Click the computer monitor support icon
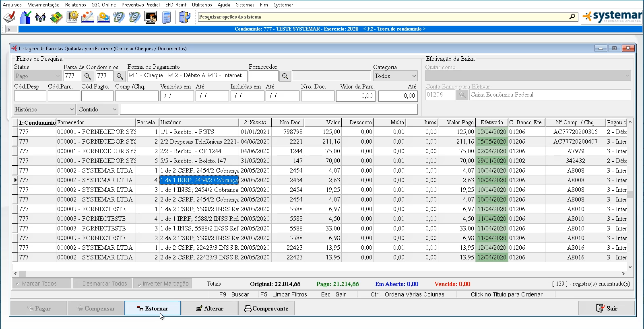This screenshot has width=644, height=329. pyautogui.click(x=151, y=17)
